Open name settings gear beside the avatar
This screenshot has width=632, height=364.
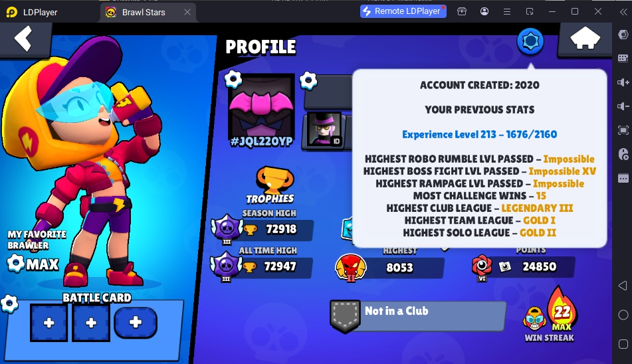tap(308, 80)
